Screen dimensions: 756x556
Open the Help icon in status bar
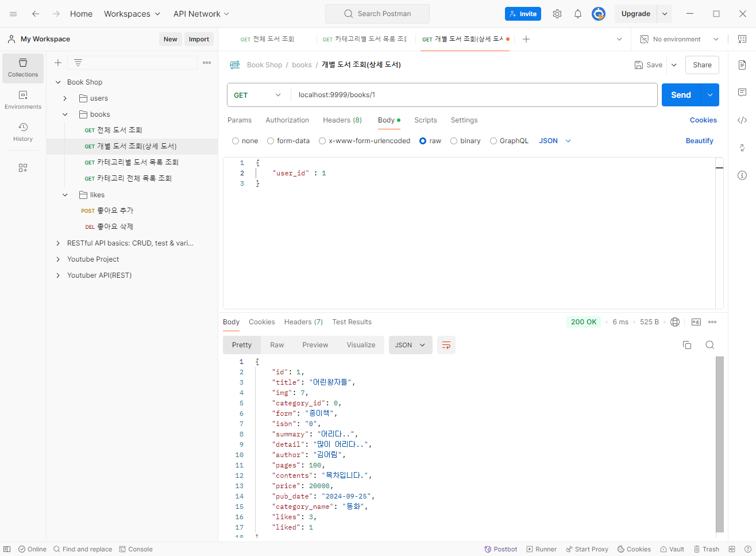[x=747, y=549]
